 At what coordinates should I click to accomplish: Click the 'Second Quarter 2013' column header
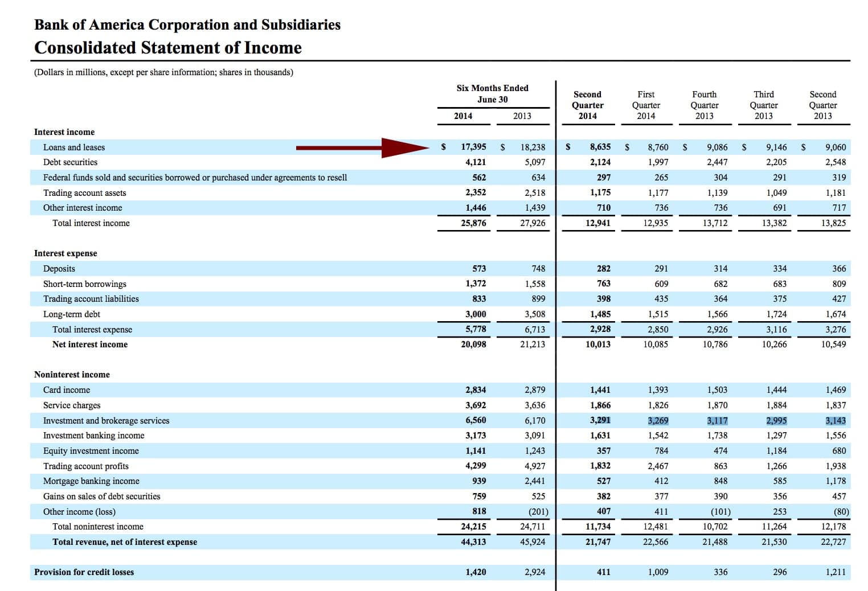[x=823, y=105]
